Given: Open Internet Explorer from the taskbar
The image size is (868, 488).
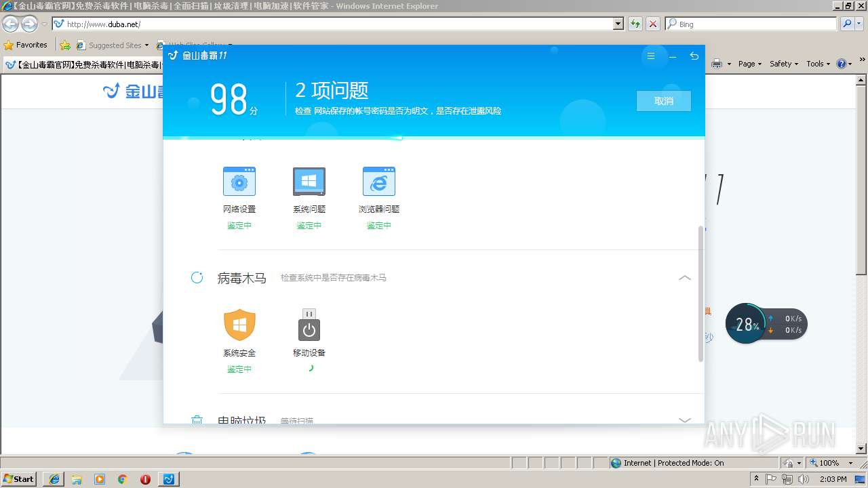Looking at the screenshot, I should (x=54, y=479).
